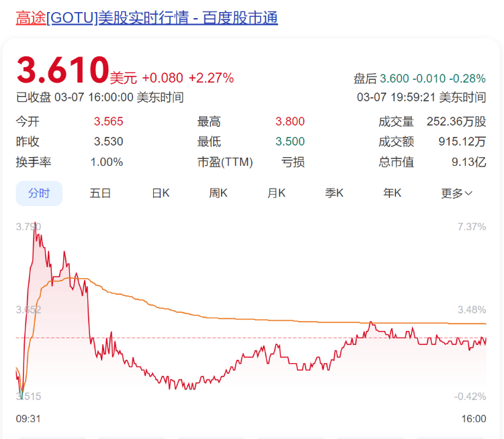This screenshot has height=439, width=504.
Task: Click the after-hours change -0.28%
Action: (467, 79)
